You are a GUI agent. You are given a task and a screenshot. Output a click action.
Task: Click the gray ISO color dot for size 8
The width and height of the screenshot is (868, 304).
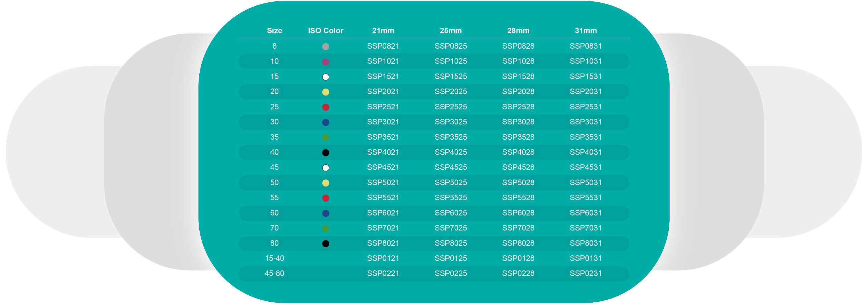pos(325,46)
